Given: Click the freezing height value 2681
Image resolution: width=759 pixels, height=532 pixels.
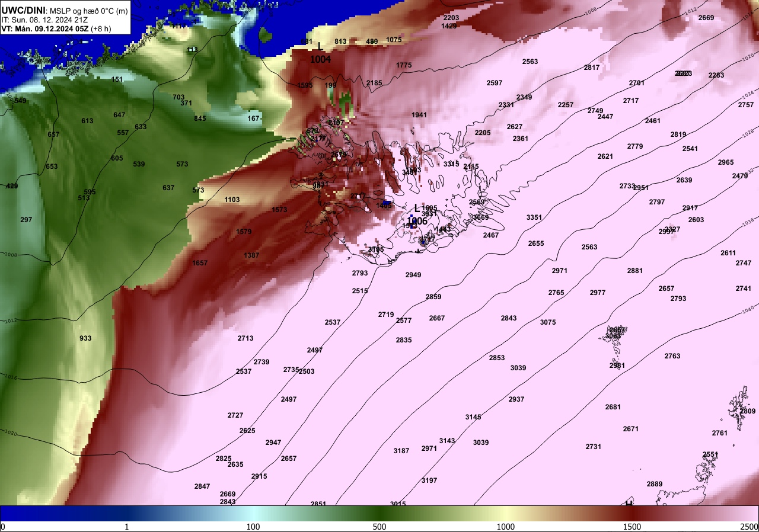Looking at the screenshot, I should [x=613, y=407].
